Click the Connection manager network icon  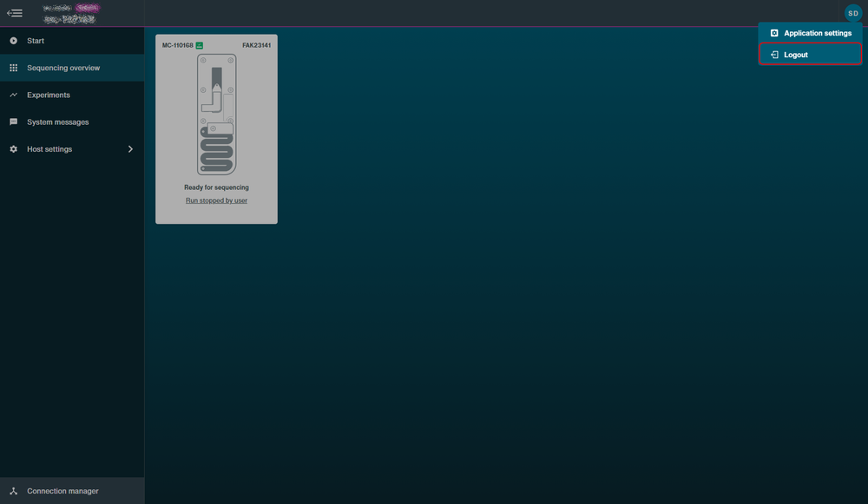[x=13, y=491]
